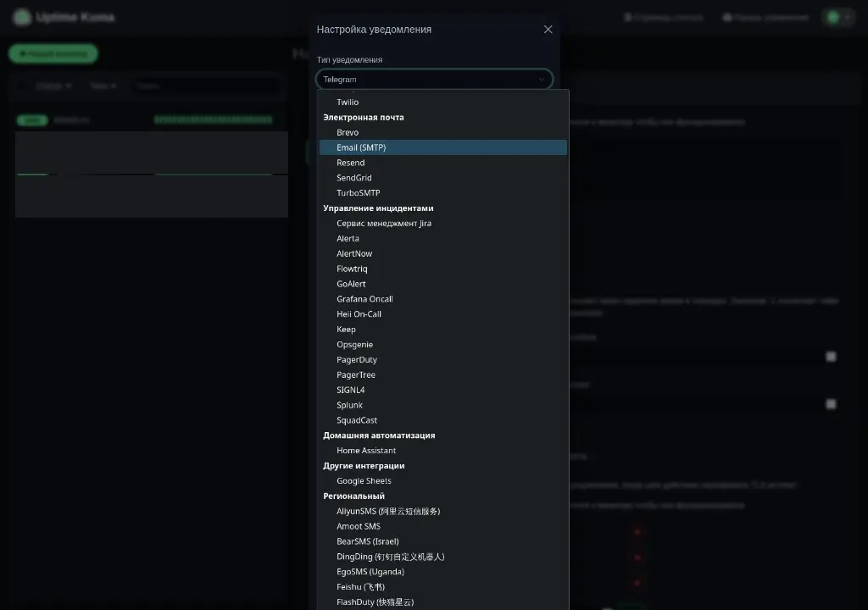Click the monitor search input field

[x=205, y=86]
